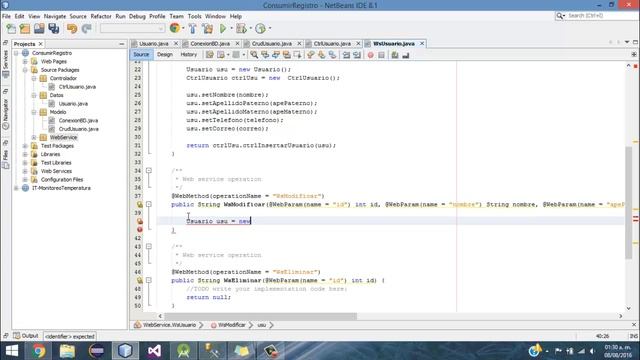
Task: Click the hint bulb on line 38
Action: 140,204
